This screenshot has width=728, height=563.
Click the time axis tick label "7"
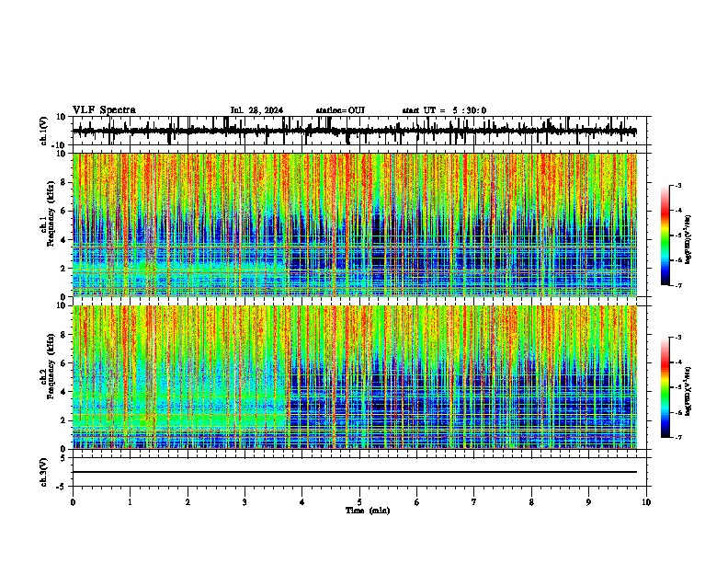pos(474,502)
